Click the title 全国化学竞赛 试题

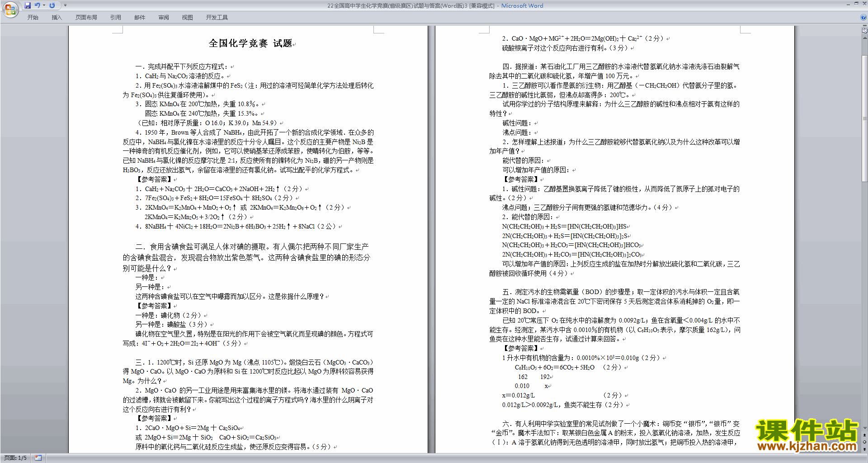250,43
